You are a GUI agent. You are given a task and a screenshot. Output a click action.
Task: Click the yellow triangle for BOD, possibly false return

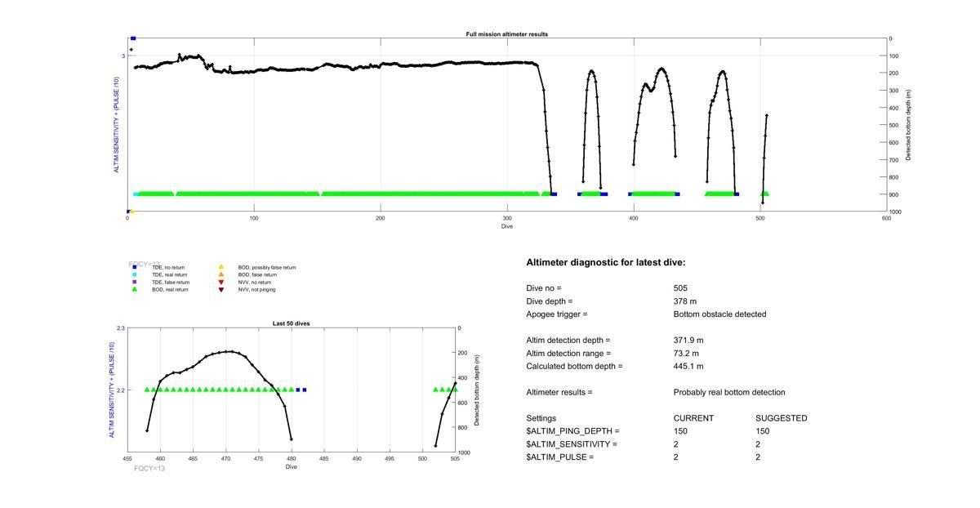tap(220, 267)
